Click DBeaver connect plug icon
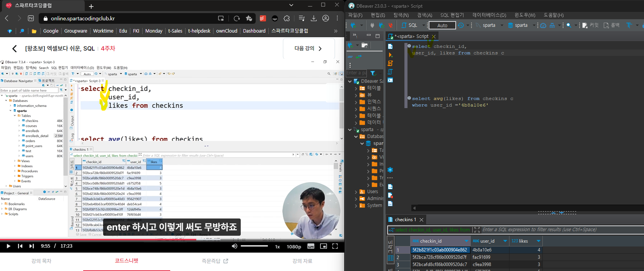The image size is (644, 271). pos(372,25)
